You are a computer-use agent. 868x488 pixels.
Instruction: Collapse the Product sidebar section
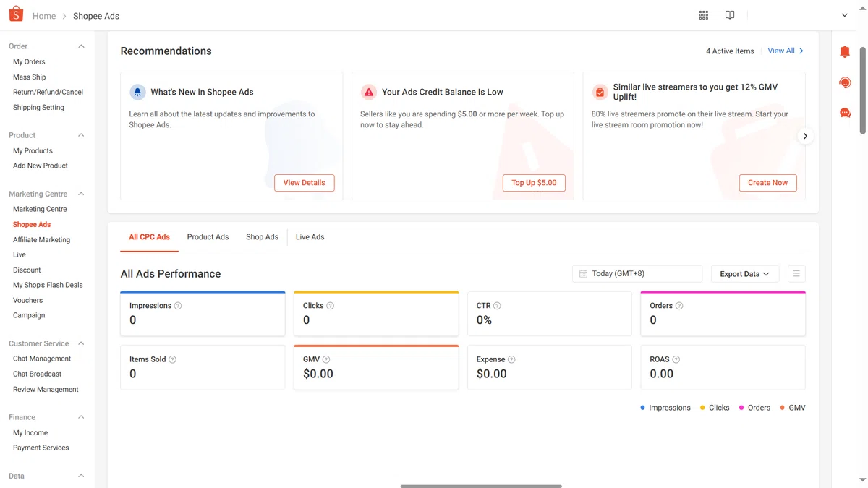point(81,135)
